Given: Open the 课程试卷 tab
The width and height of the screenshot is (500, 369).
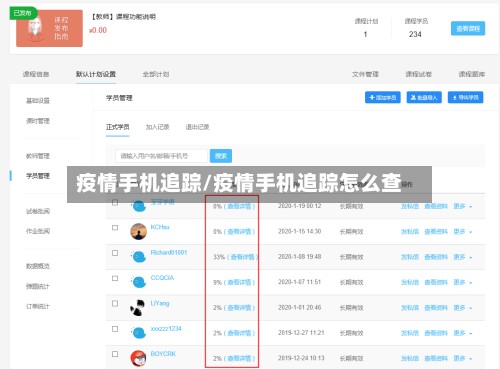Looking at the screenshot, I should coord(419,74).
